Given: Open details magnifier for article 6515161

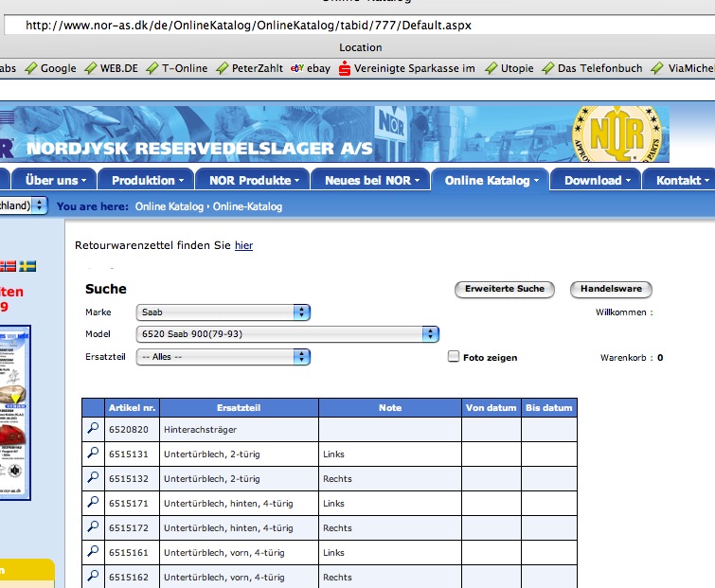Looking at the screenshot, I should click(x=93, y=551).
